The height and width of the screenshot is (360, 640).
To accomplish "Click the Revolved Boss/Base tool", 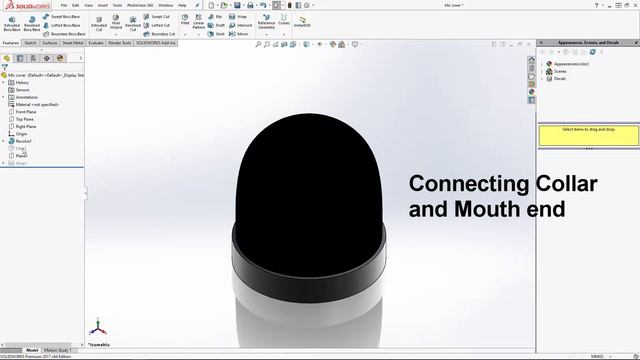I will pyautogui.click(x=32, y=24).
